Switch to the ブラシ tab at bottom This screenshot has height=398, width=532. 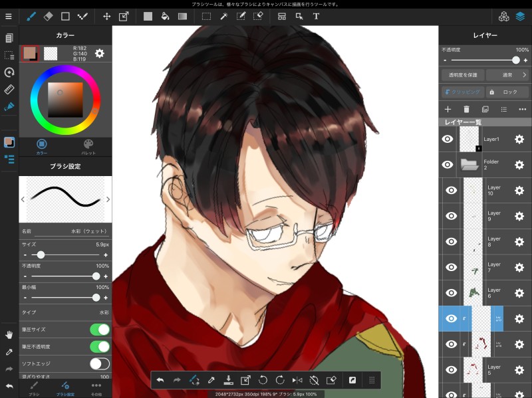34,389
